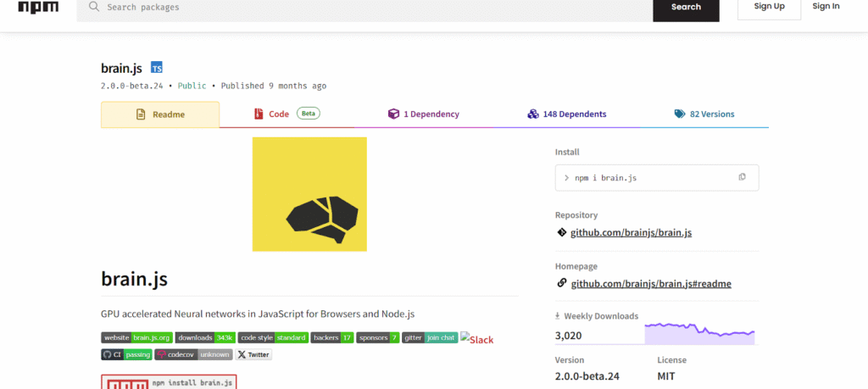868x389 pixels.
Task: Click the brain.js yellow brain logo image
Action: (309, 194)
